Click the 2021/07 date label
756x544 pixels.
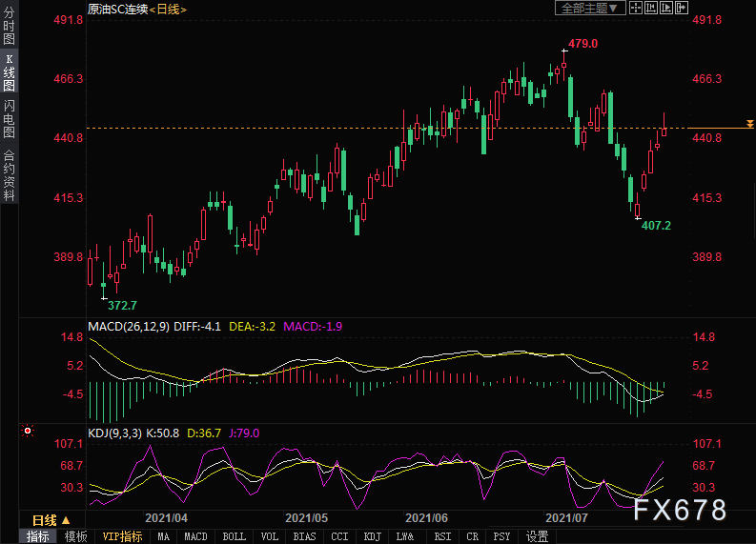pyautogui.click(x=566, y=518)
